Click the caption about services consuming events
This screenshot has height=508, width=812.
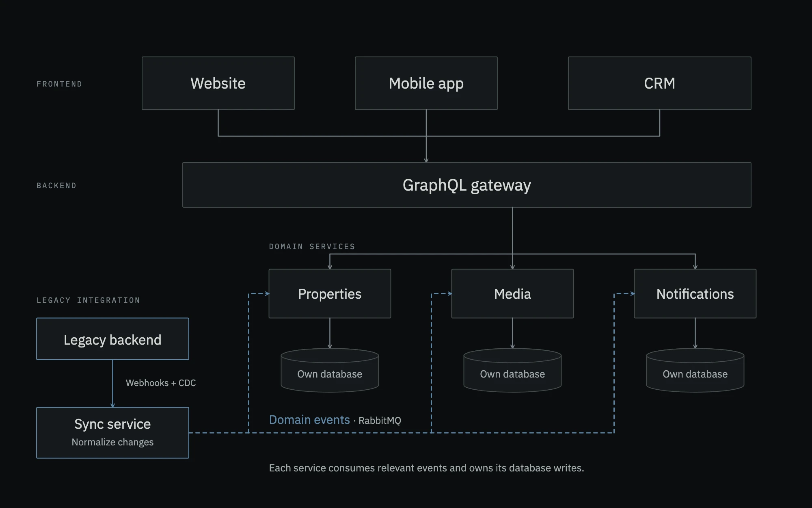point(426,468)
